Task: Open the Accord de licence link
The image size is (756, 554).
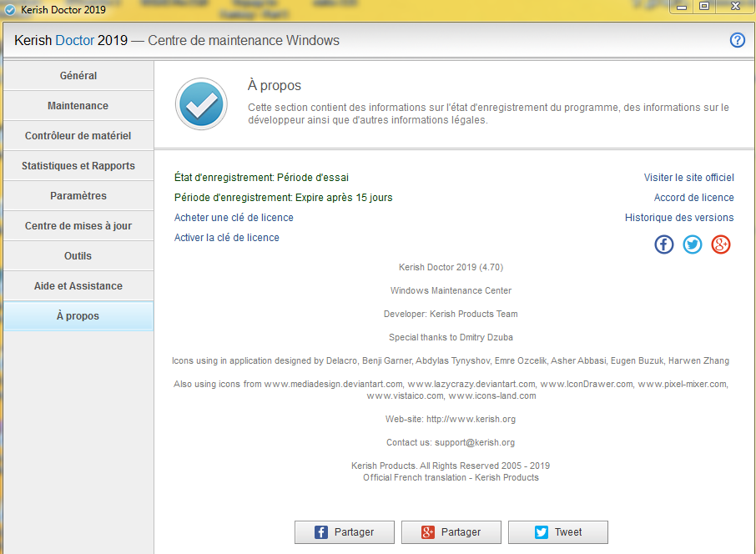Action: point(693,198)
